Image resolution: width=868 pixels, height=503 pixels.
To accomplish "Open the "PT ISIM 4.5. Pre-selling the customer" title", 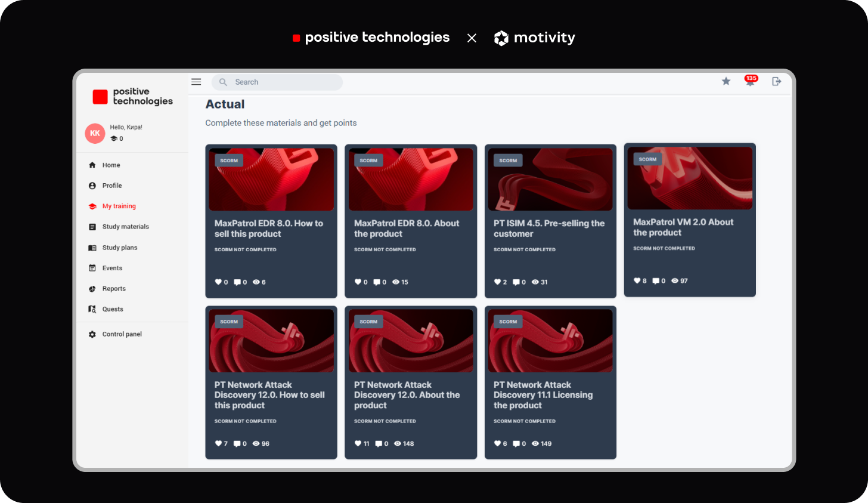I will tap(548, 229).
